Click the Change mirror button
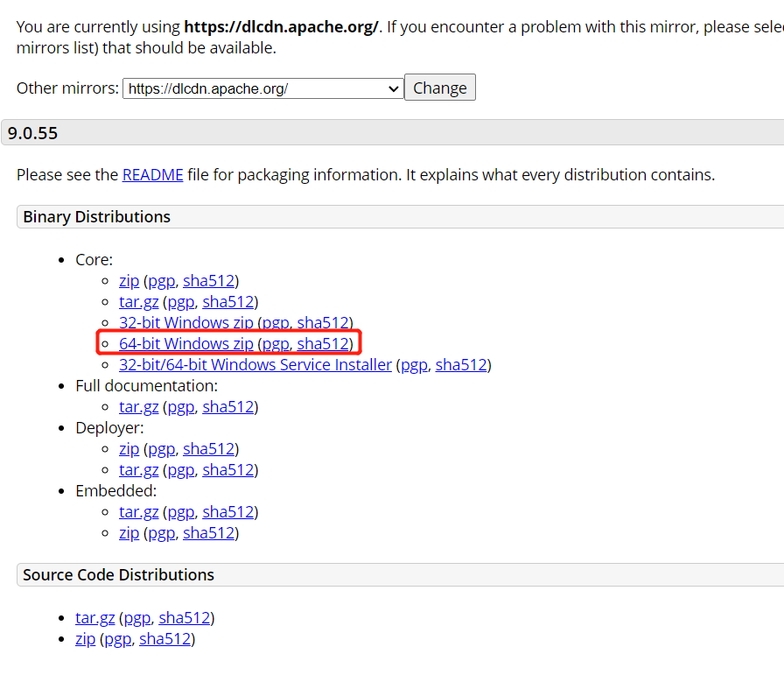This screenshot has width=784, height=696. [440, 88]
